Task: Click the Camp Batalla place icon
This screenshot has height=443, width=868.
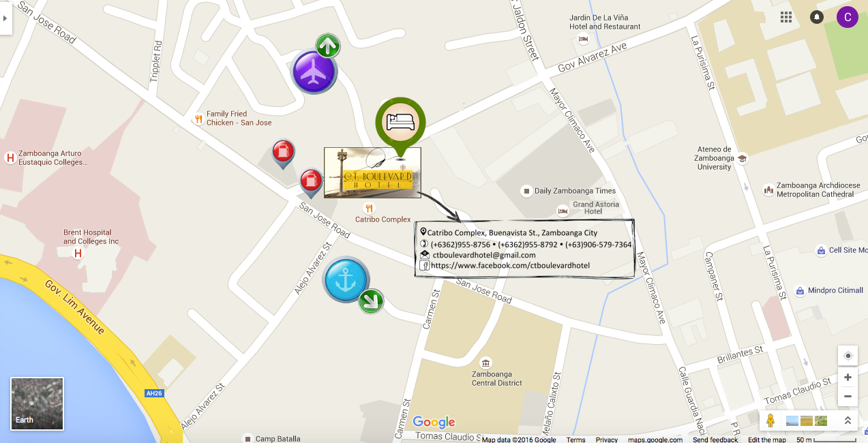Action: point(249,439)
